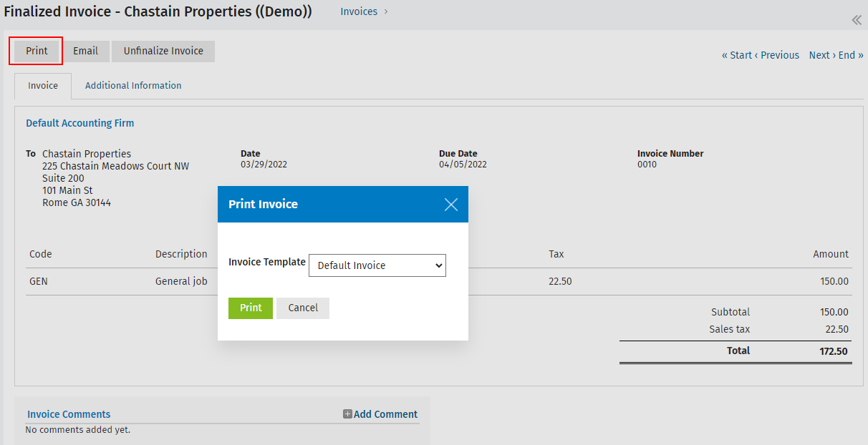868x445 pixels.
Task: Select the Invoice tab
Action: pos(42,85)
